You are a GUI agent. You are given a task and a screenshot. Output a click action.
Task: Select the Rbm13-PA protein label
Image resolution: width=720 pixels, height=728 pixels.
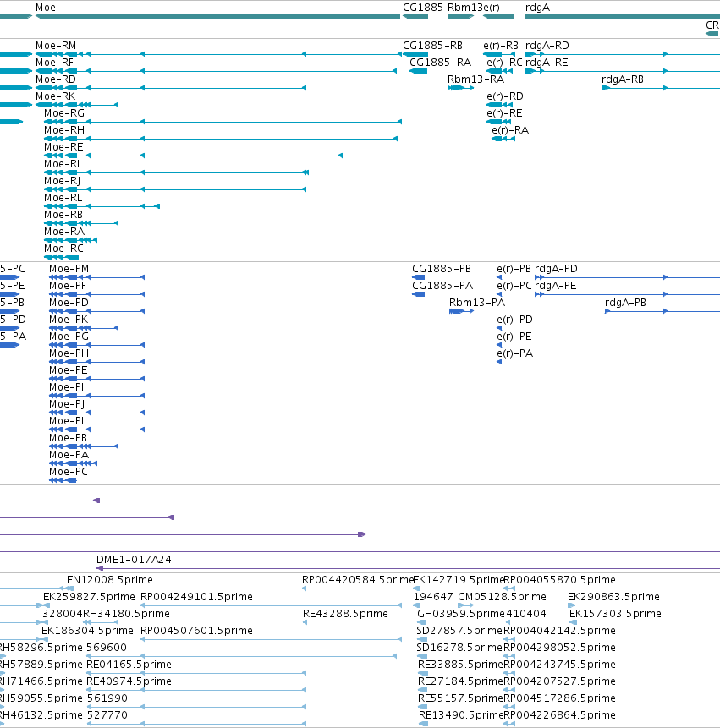(x=477, y=303)
